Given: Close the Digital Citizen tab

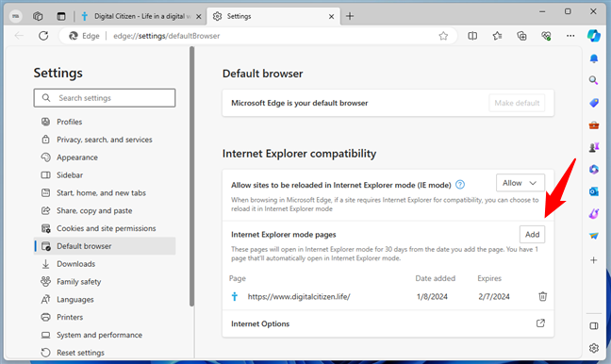Looking at the screenshot, I should [x=199, y=16].
